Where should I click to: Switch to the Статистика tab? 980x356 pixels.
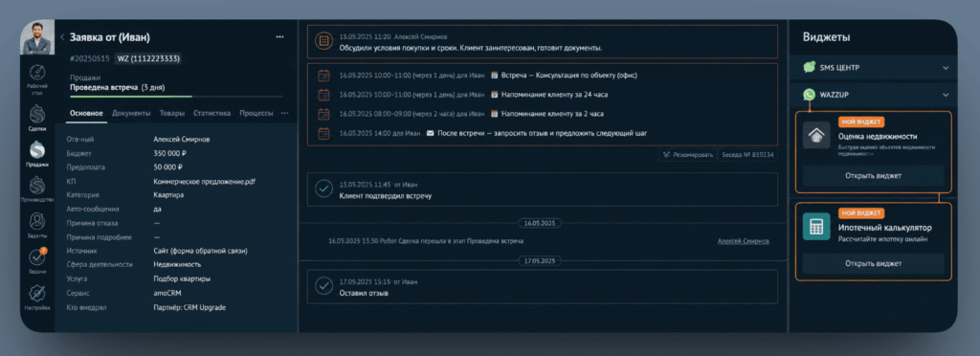point(212,113)
